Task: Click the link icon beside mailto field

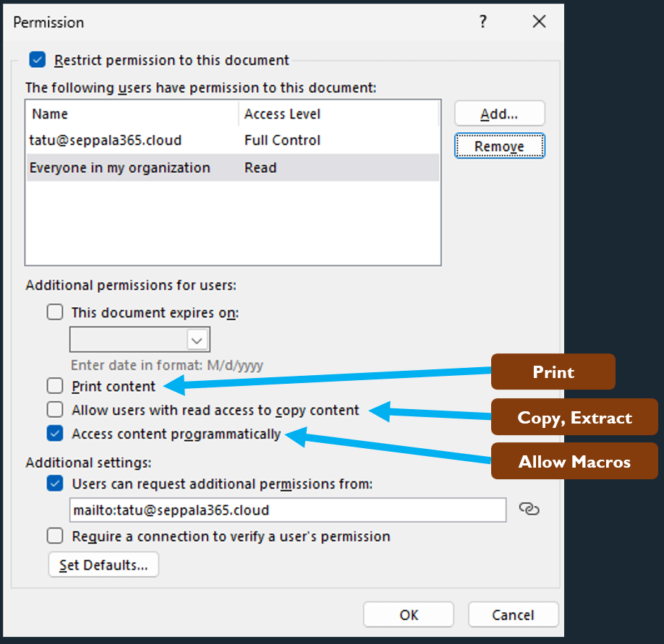Action: (529, 510)
